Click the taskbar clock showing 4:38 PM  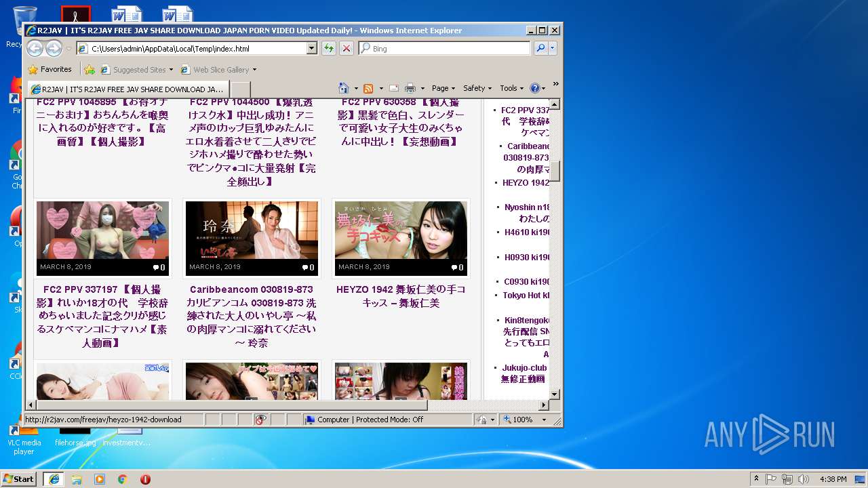click(x=833, y=479)
